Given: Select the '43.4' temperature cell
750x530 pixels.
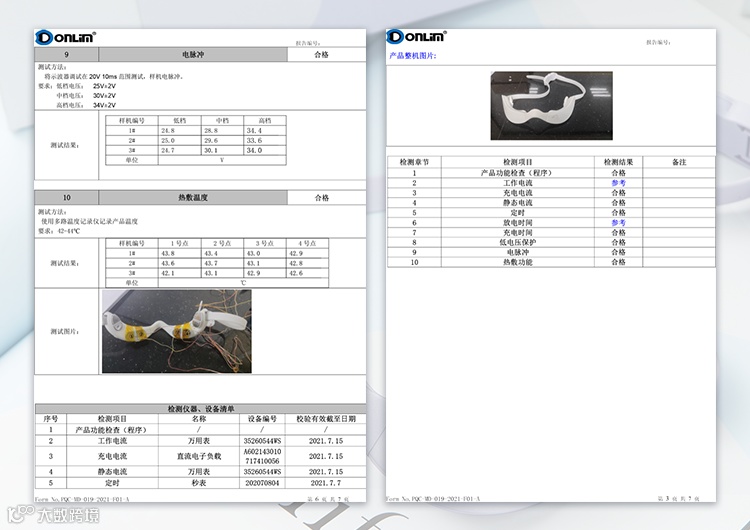Looking at the screenshot, I should [x=222, y=254].
